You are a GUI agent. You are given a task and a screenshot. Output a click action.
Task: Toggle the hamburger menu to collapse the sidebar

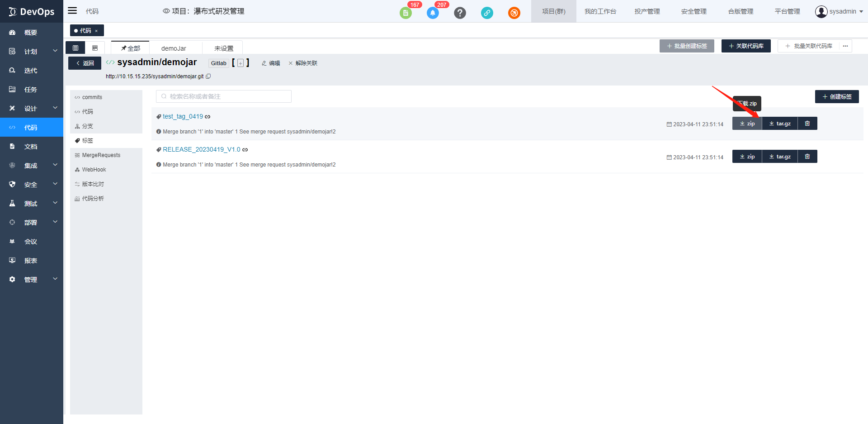pos(72,11)
